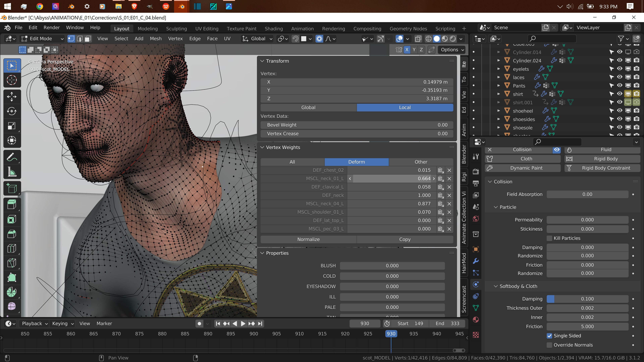This screenshot has height=362, width=644.
Task: Switch to edge select mode
Action: coord(79,39)
